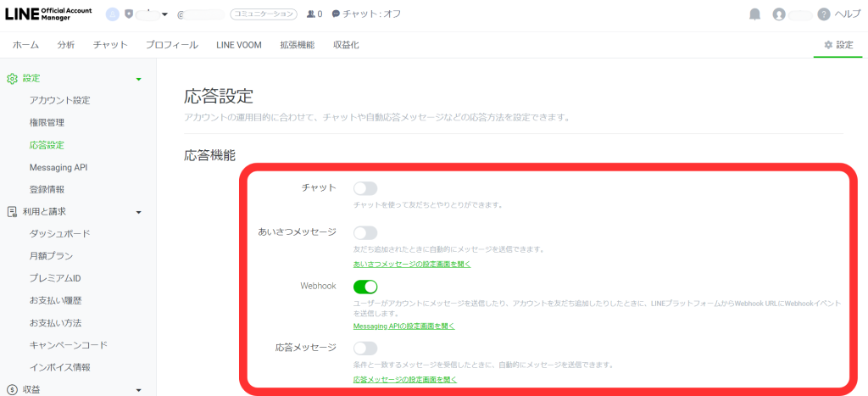Click チャット: オフ status in header

(x=371, y=14)
